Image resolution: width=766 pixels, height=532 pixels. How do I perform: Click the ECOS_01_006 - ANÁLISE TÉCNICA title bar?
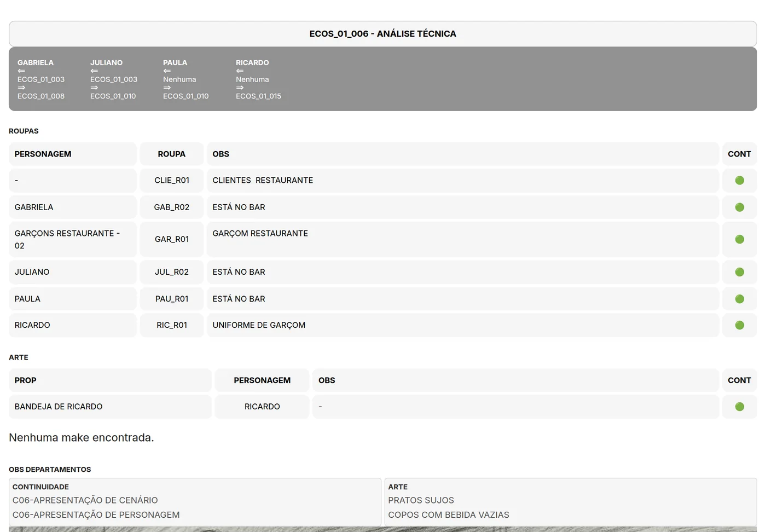click(x=383, y=34)
